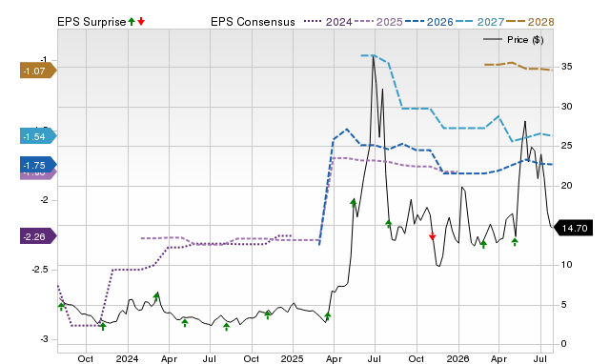This screenshot has width=610, height=364.
Task: Click the red down arrow in the EPS Surprise legend
Action: pos(141,21)
